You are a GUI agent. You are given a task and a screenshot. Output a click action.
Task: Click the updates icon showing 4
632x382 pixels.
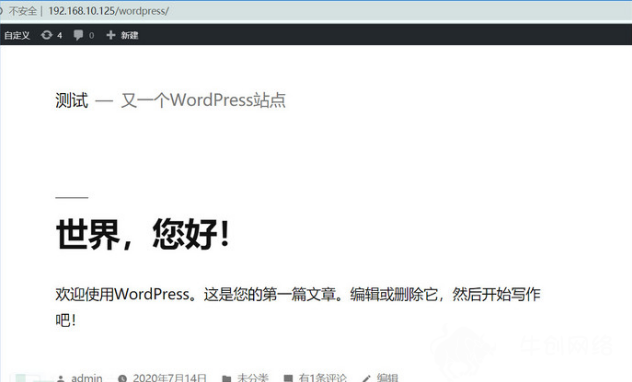click(x=52, y=35)
